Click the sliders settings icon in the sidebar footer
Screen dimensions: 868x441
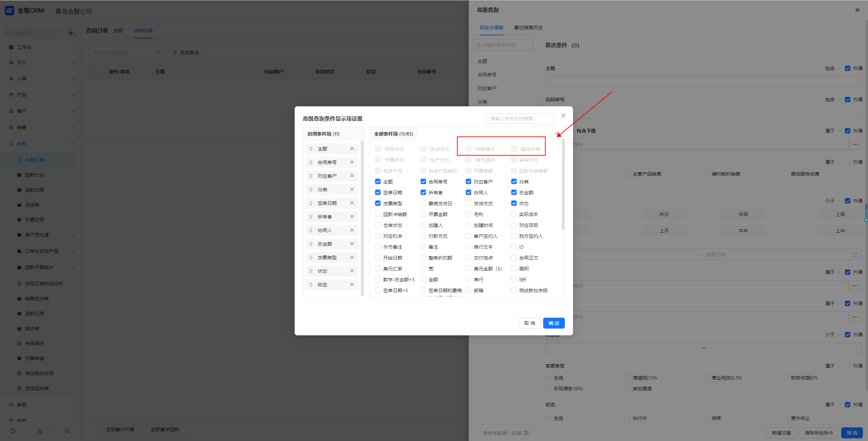40,431
